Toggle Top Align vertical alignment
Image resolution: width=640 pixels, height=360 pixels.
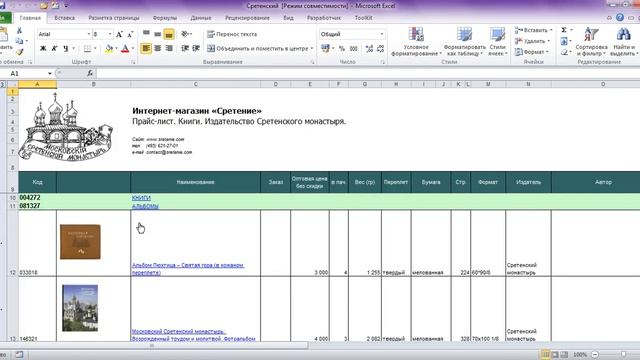pyautogui.click(x=146, y=34)
